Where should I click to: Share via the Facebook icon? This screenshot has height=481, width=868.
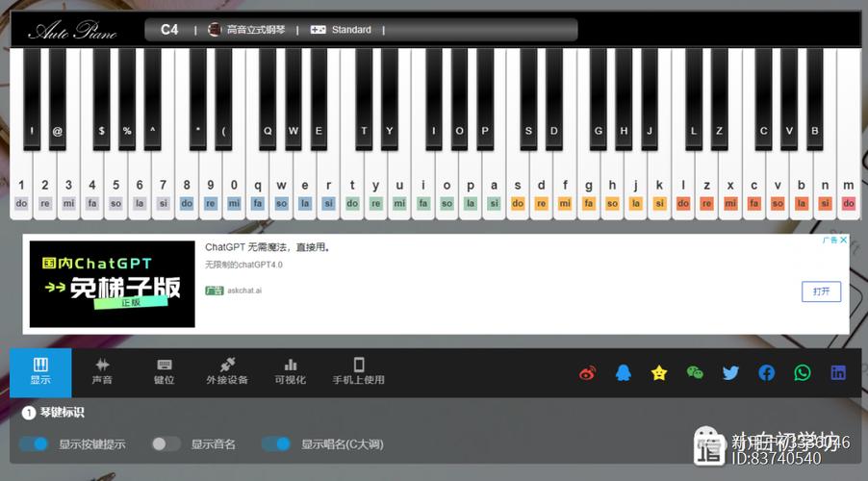[766, 373]
